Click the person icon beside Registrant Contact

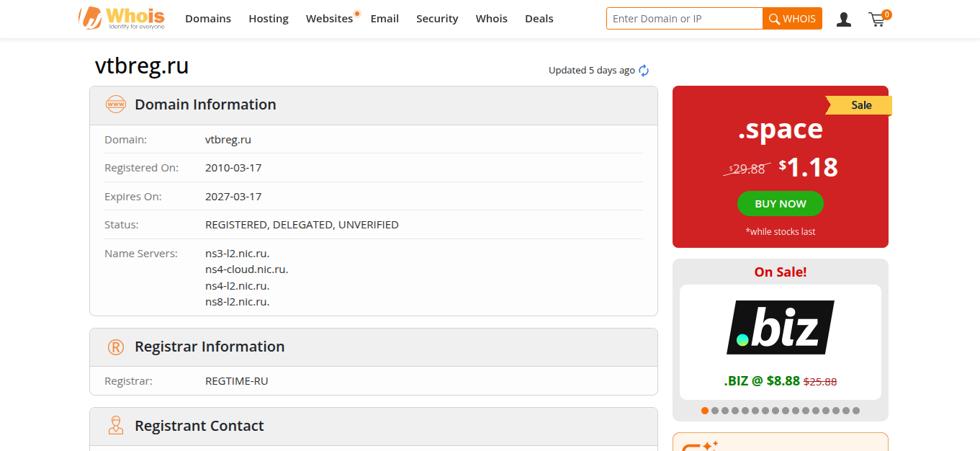[x=115, y=426]
